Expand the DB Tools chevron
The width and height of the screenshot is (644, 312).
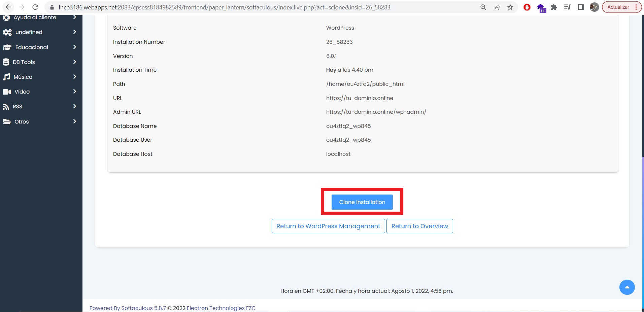click(75, 62)
